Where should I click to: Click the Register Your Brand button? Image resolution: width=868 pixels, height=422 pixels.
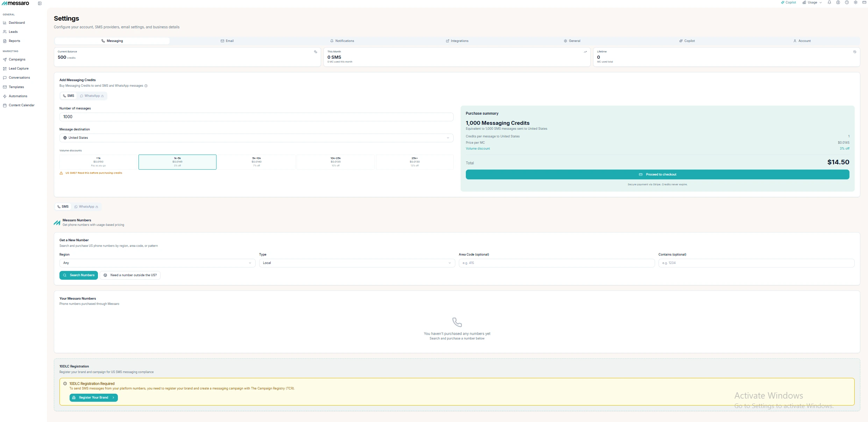94,398
